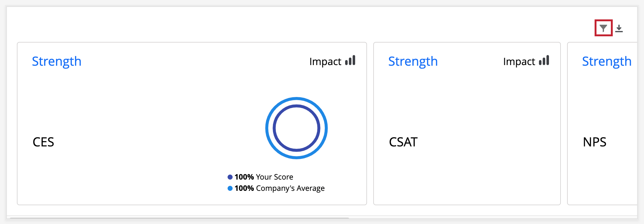Click the CES metric label

[x=43, y=142]
